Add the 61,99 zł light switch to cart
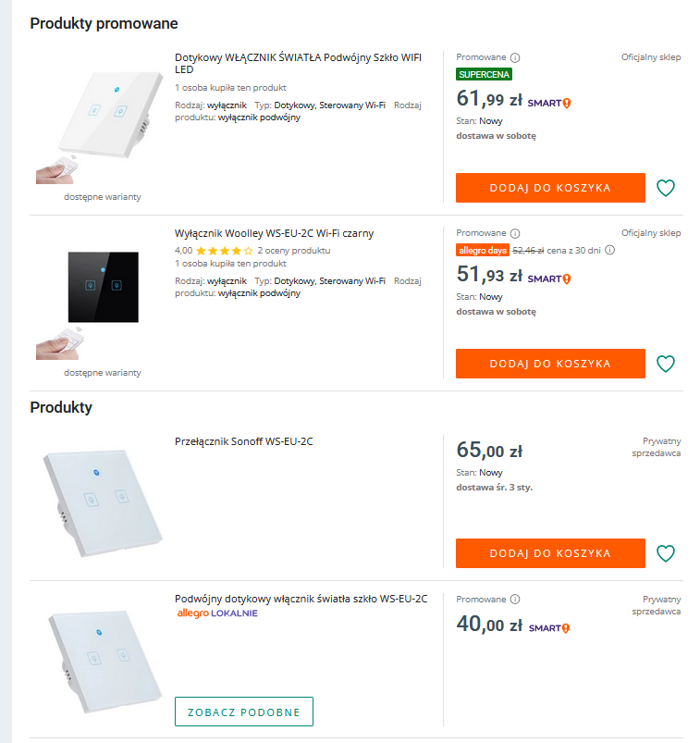This screenshot has height=743, width=700. coord(550,188)
